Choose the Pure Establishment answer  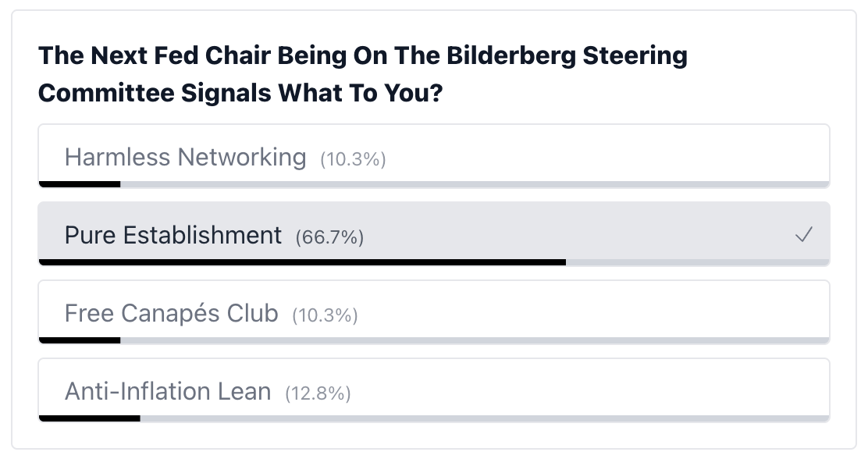tap(173, 235)
